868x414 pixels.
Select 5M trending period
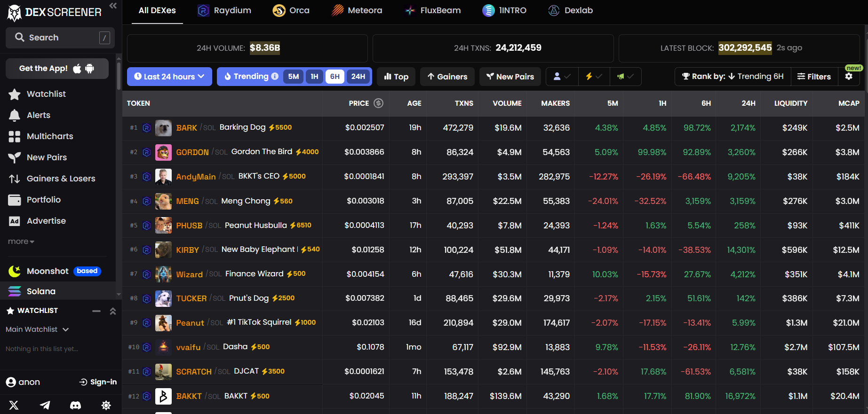point(294,77)
